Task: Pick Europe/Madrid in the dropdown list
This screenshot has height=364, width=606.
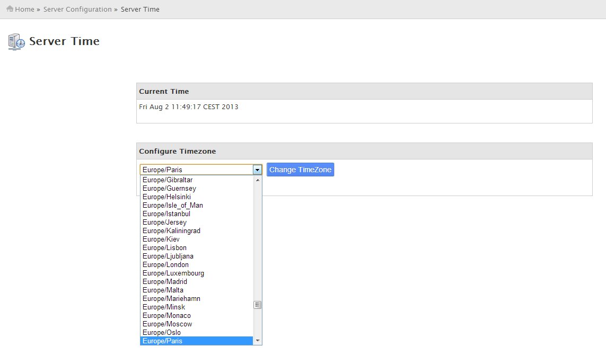Action: click(197, 282)
